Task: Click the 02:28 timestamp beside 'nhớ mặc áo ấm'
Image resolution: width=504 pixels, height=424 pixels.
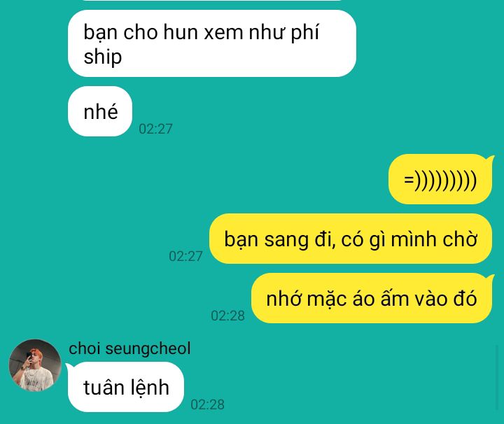Action: coord(227,316)
